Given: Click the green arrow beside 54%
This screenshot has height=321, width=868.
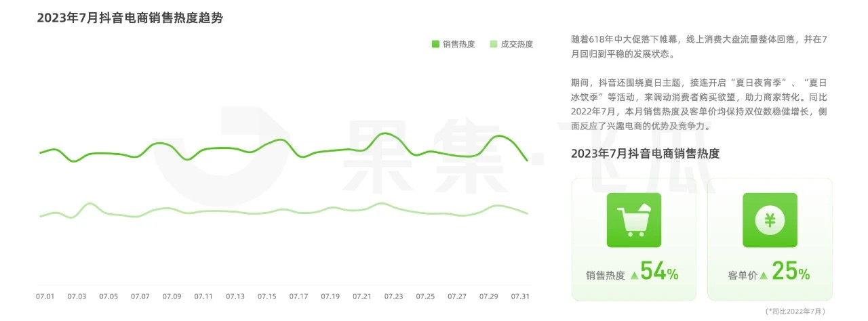Looking at the screenshot, I should tap(634, 276).
